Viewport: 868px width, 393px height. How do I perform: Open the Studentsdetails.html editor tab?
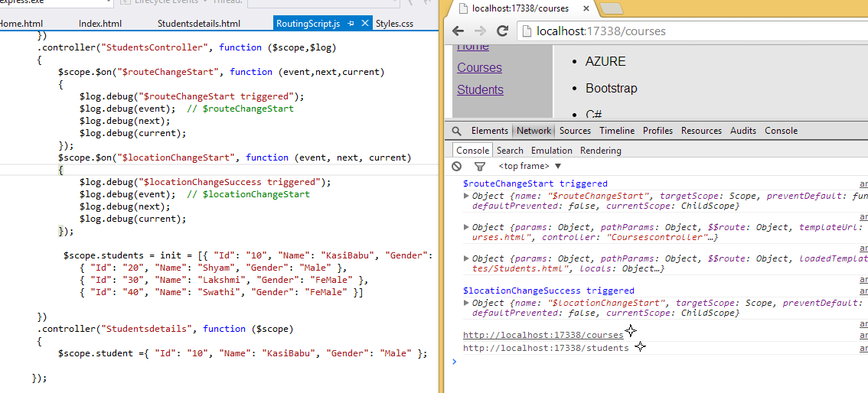199,24
